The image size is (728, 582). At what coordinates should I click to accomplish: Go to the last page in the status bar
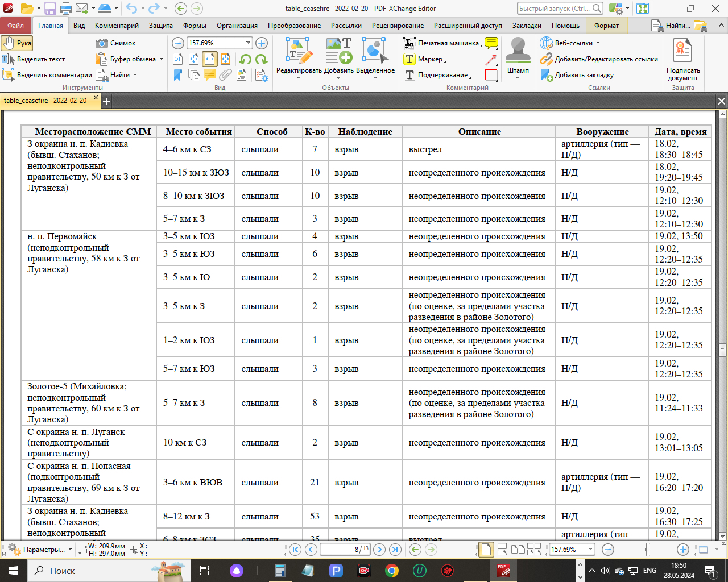pos(395,549)
